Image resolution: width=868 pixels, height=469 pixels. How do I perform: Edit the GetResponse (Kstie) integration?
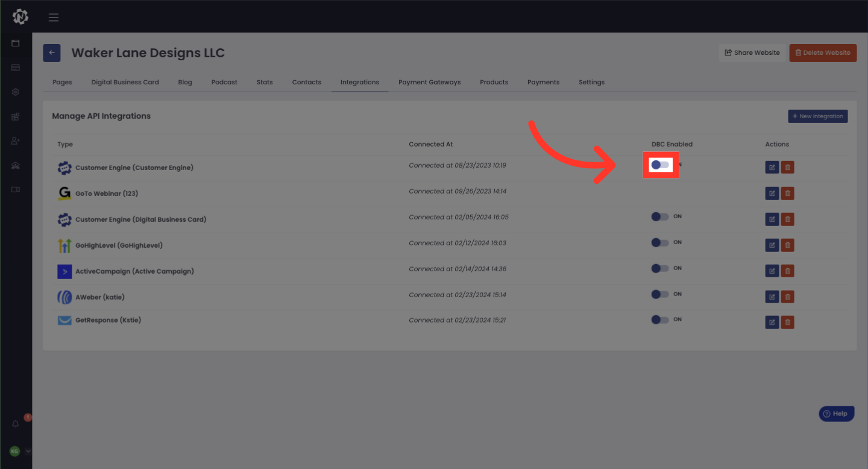772,323
